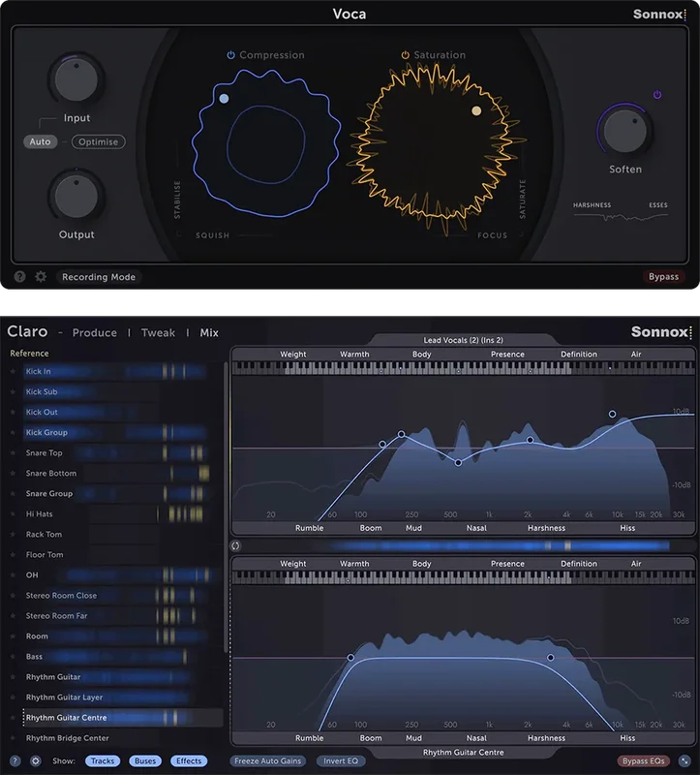Toggle Soften power icon
Screen dimensions: 700x775
pos(657,94)
